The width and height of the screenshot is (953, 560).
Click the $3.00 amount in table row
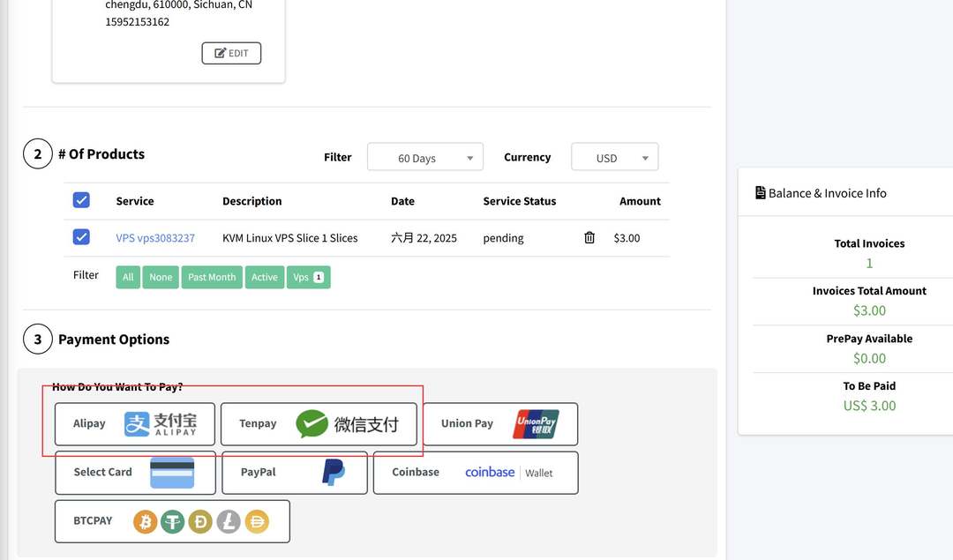627,238
